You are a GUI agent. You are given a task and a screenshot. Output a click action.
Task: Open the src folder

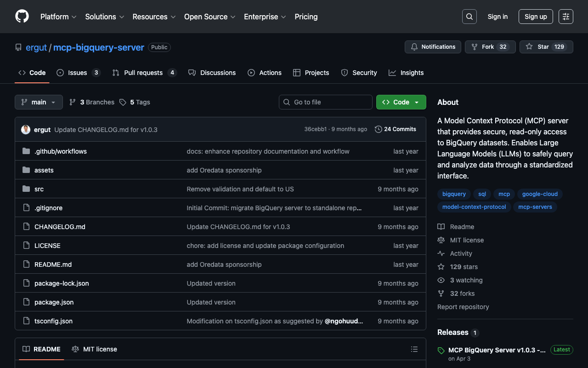39,189
